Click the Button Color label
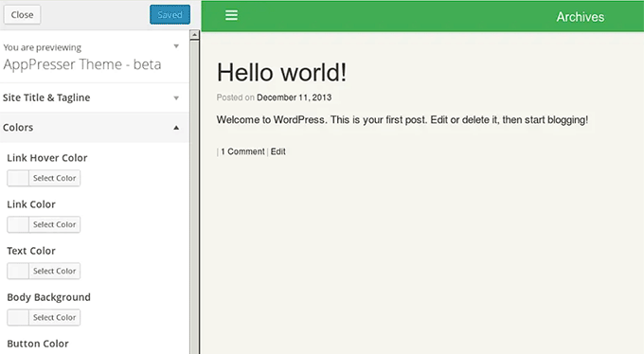644x354 pixels. point(38,344)
